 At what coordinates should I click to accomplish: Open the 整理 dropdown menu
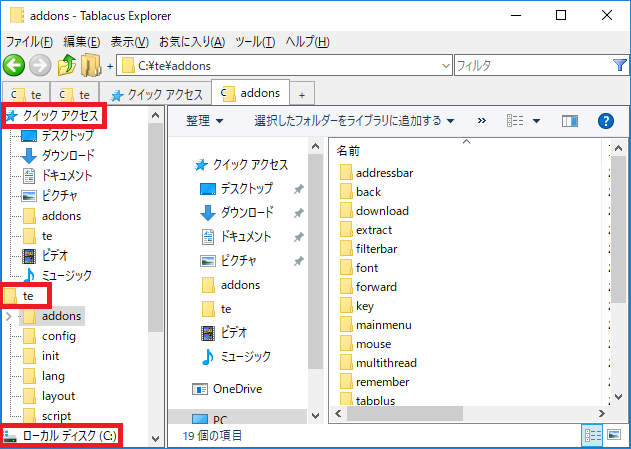tap(204, 121)
